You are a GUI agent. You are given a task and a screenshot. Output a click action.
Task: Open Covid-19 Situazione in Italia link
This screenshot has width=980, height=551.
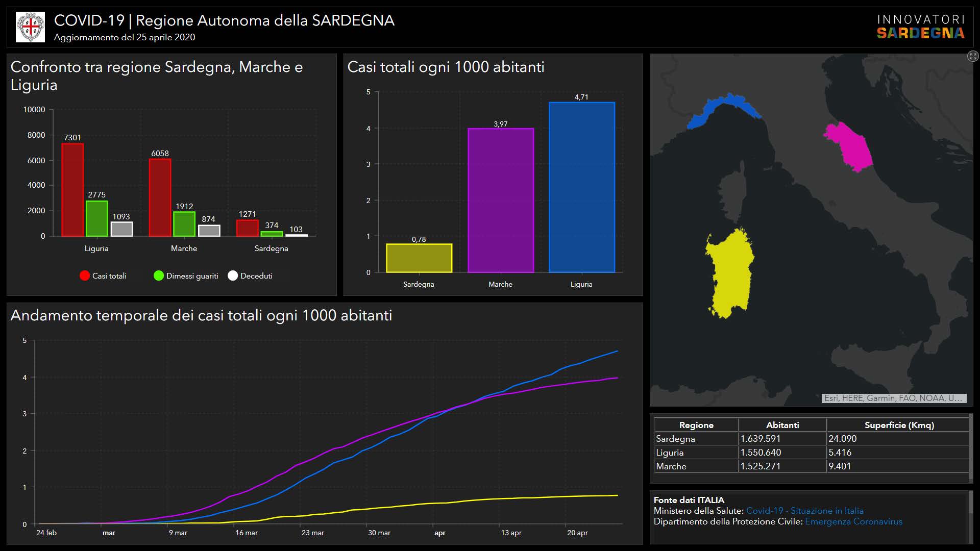(x=804, y=511)
